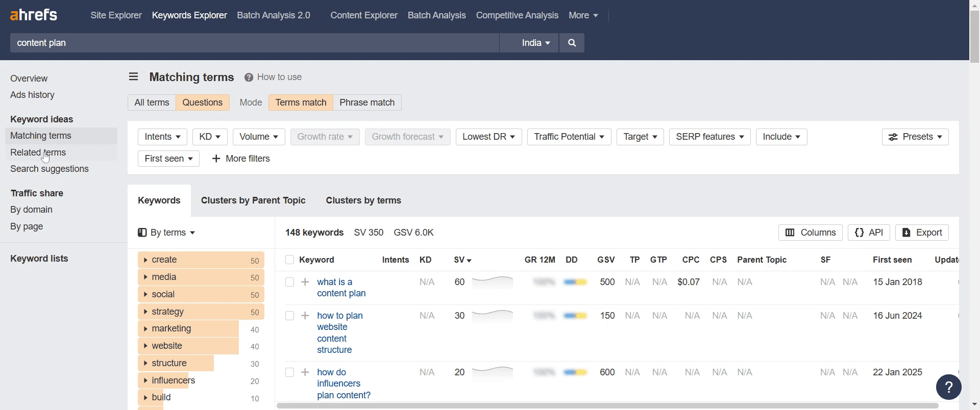Open the hamburger menu beside Matching terms
The image size is (980, 410).
tap(134, 76)
